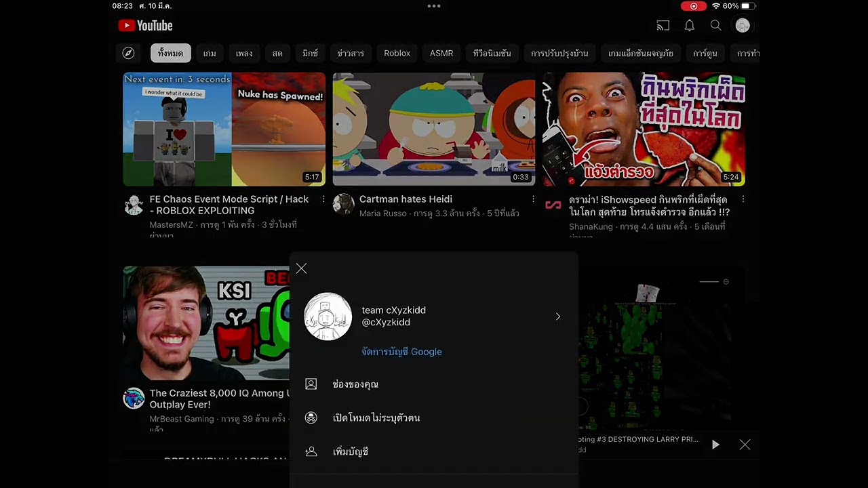
Task: Open จัดการบัญชี Google link
Action: pos(401,352)
